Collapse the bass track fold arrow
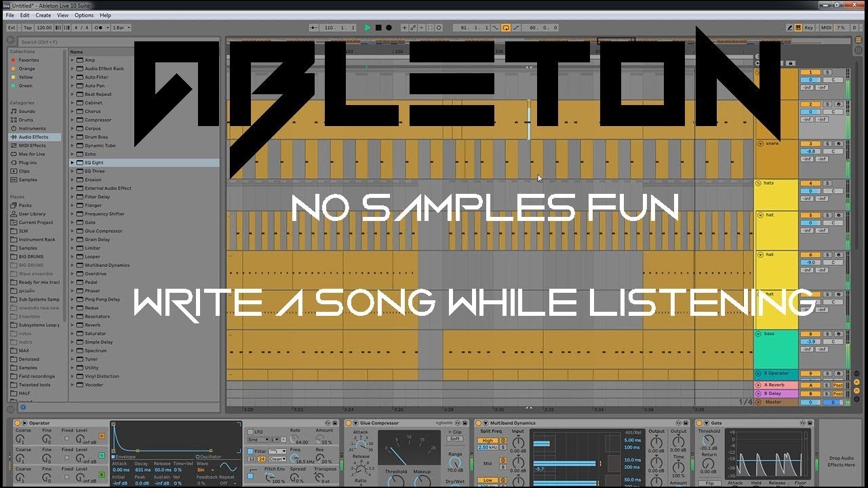Image resolution: width=868 pixels, height=488 pixels. 758,334
